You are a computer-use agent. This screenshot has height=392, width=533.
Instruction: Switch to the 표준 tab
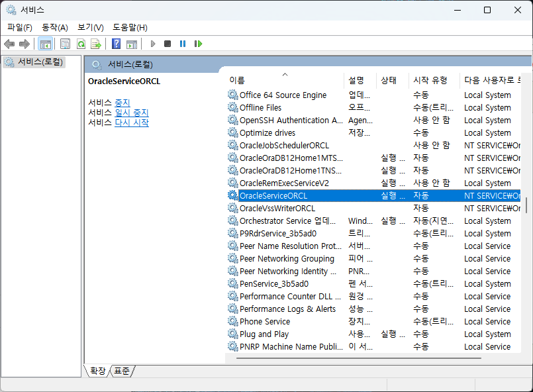pyautogui.click(x=122, y=371)
